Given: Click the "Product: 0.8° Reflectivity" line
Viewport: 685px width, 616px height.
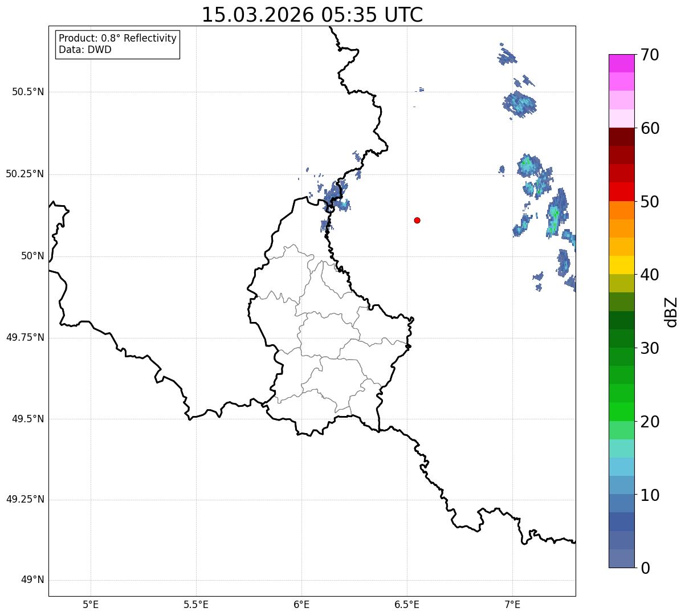Looking at the screenshot, I should 118,38.
